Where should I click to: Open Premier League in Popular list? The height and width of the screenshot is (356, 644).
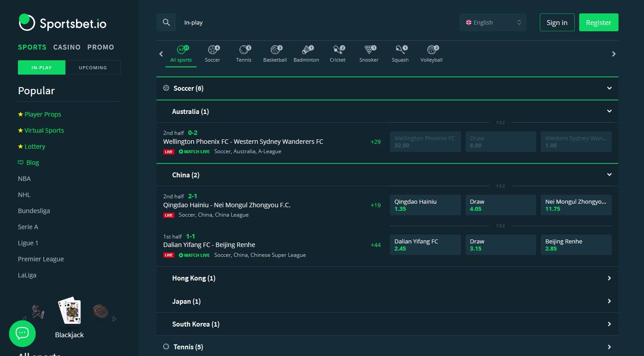[41, 259]
